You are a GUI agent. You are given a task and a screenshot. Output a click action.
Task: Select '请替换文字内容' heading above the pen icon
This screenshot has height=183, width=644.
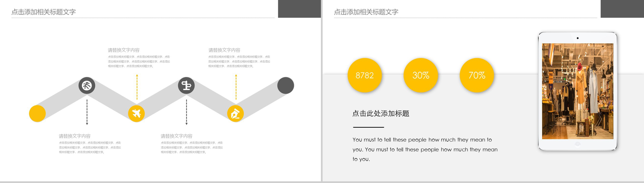(224, 50)
